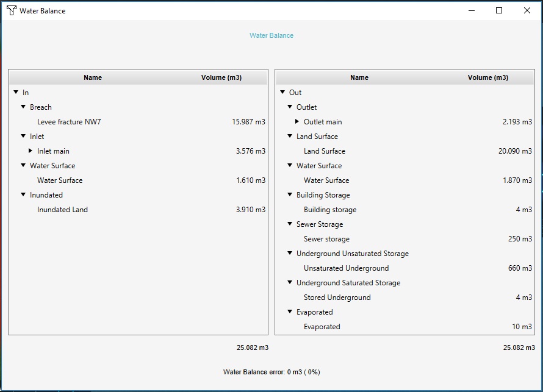Select the Sewer storage row

326,239
